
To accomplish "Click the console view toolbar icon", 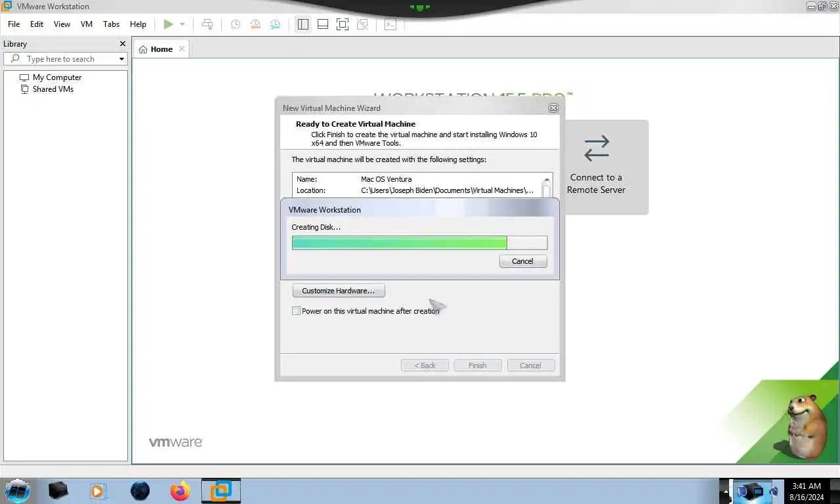I will [390, 24].
